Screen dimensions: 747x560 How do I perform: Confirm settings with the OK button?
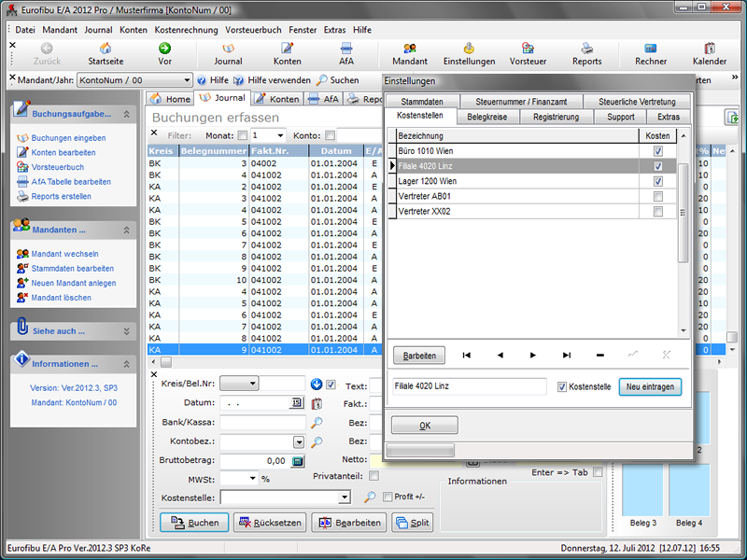click(x=425, y=426)
